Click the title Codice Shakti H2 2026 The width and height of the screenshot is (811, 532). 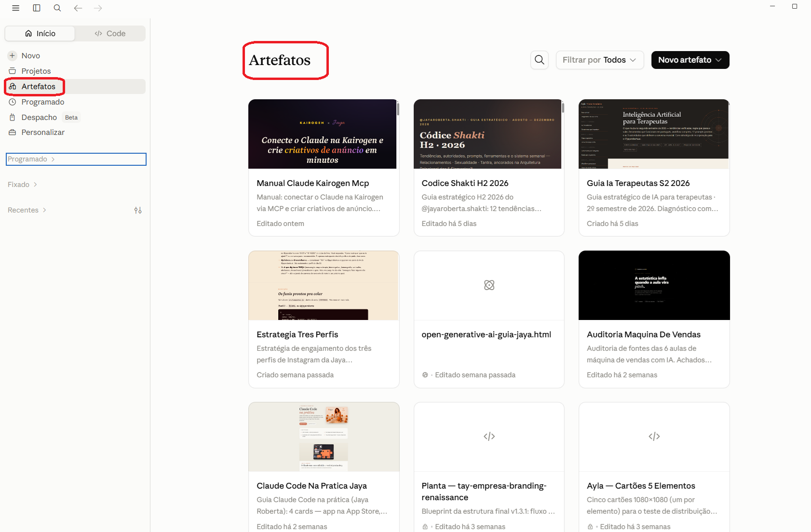[465, 183]
